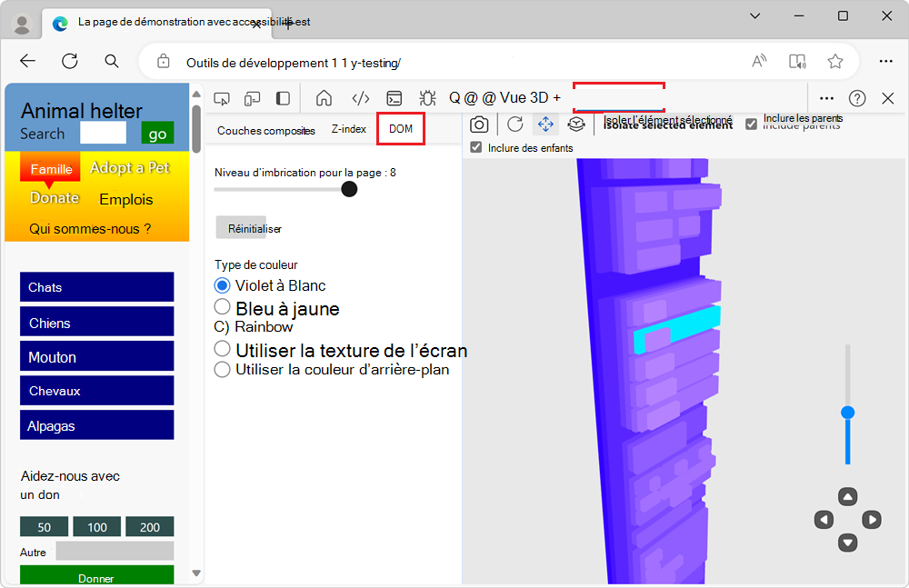909x588 pixels.
Task: Switch to Z-index tab
Action: (x=349, y=129)
